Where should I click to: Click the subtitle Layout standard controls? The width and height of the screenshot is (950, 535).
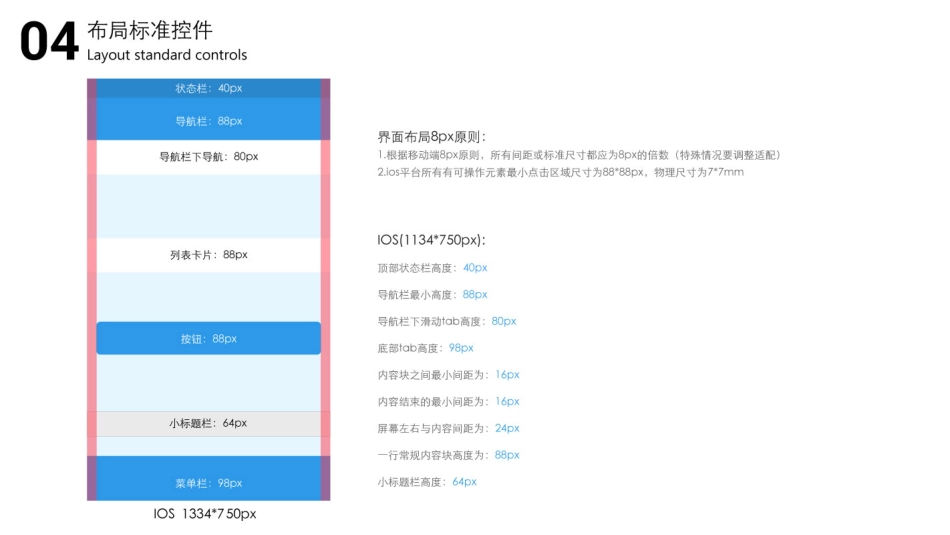click(167, 55)
